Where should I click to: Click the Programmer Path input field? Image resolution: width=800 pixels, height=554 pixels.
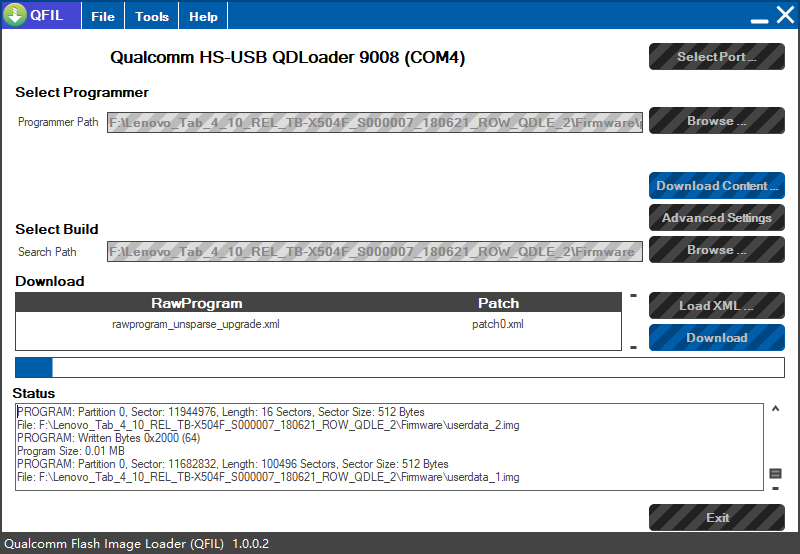point(374,122)
